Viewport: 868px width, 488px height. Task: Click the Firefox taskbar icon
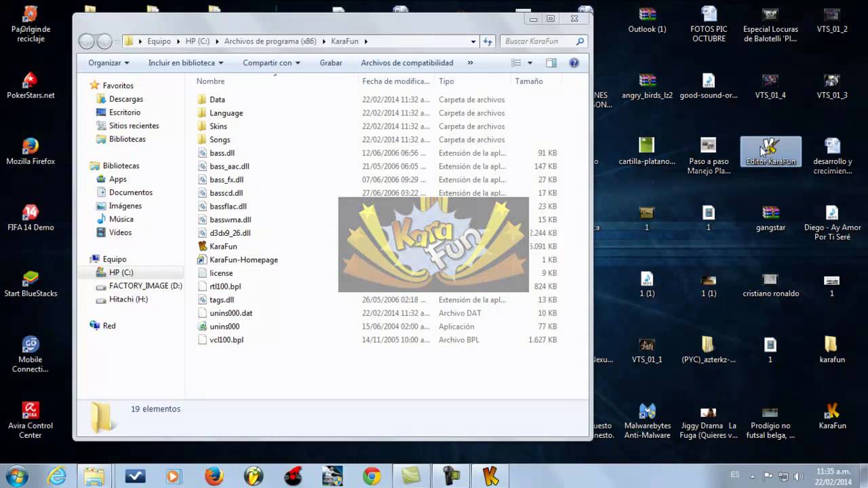[x=214, y=476]
